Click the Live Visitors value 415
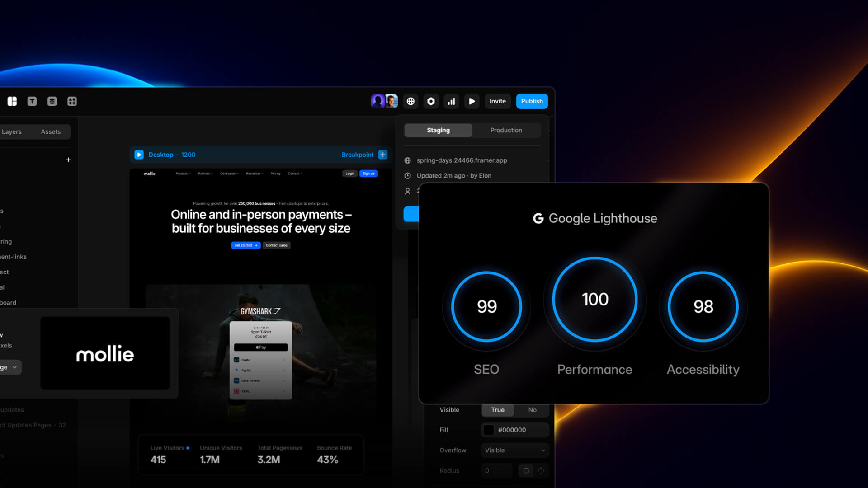Viewport: 868px width, 488px height. point(158,460)
